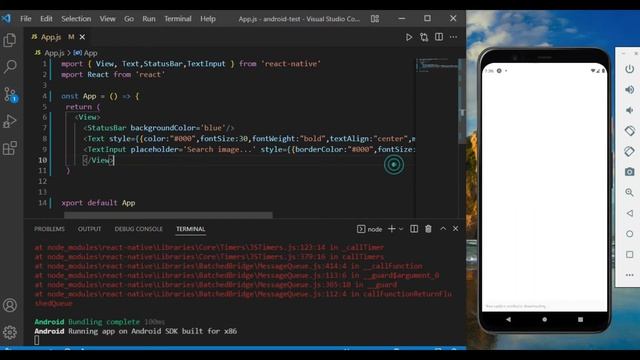Switch to the TERMINAL panel tab
This screenshot has height=360, width=640.
point(191,229)
